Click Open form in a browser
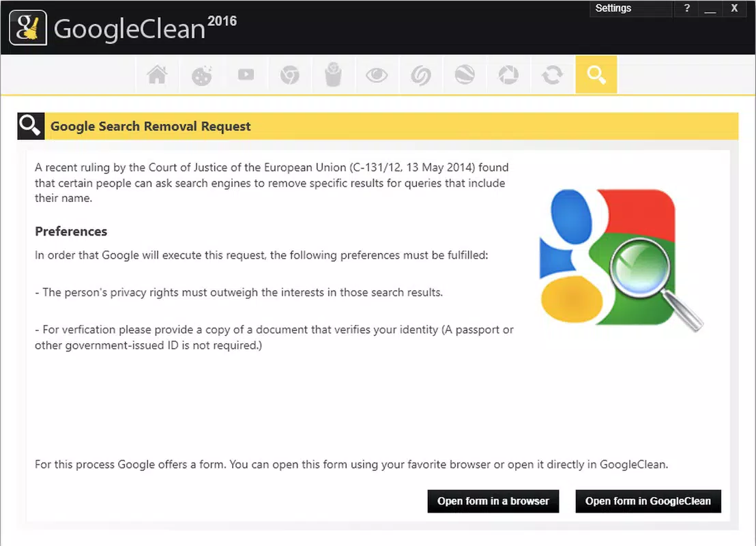 pos(493,501)
